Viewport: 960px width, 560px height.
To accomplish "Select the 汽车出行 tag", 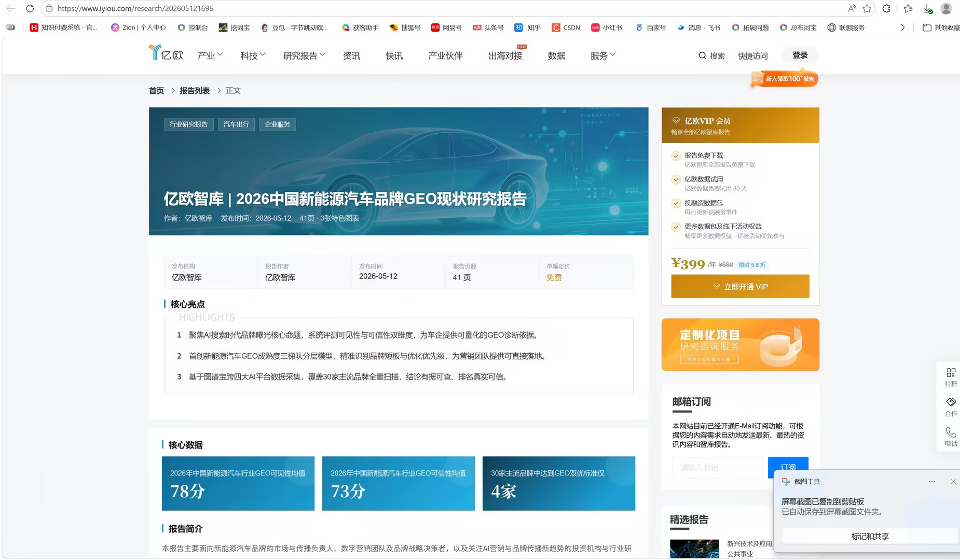I will 236,124.
